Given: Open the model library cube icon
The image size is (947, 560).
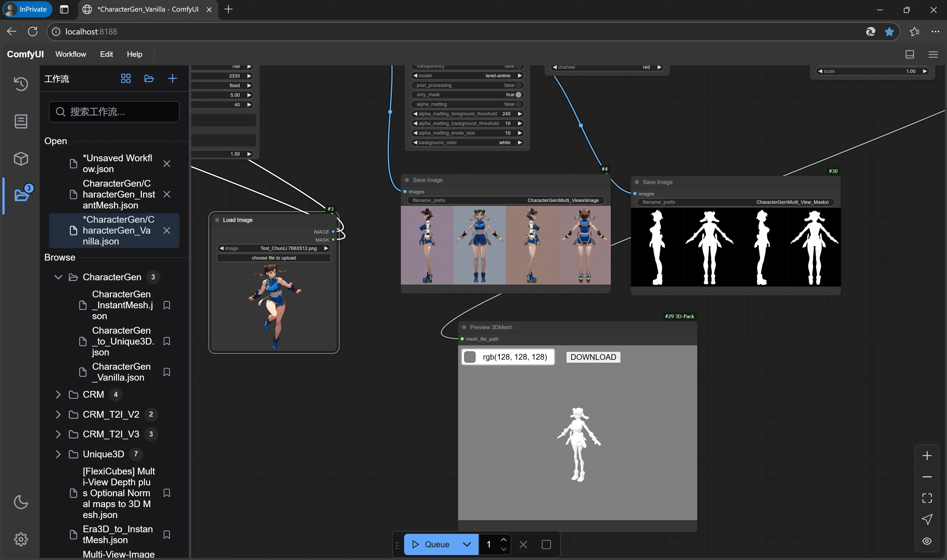Looking at the screenshot, I should coord(21,158).
